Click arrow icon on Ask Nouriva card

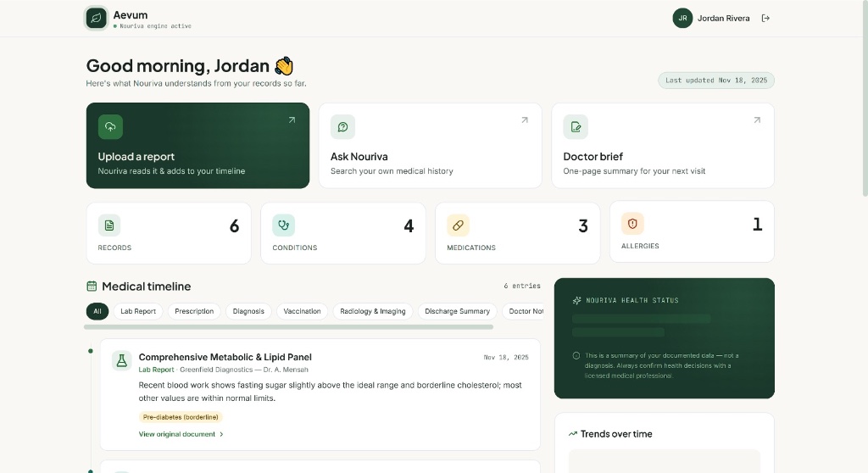coord(524,120)
